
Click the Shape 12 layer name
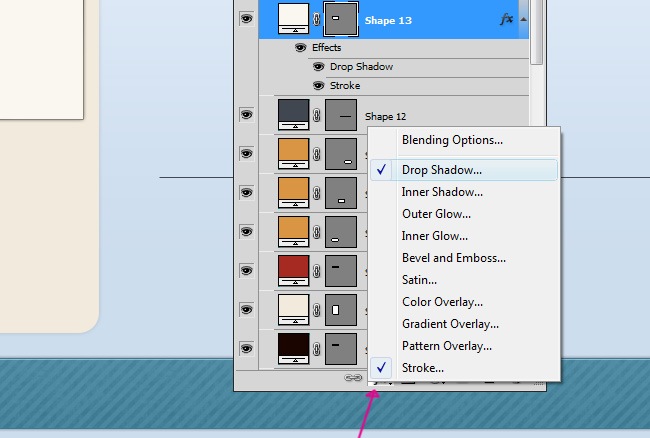pyautogui.click(x=385, y=116)
